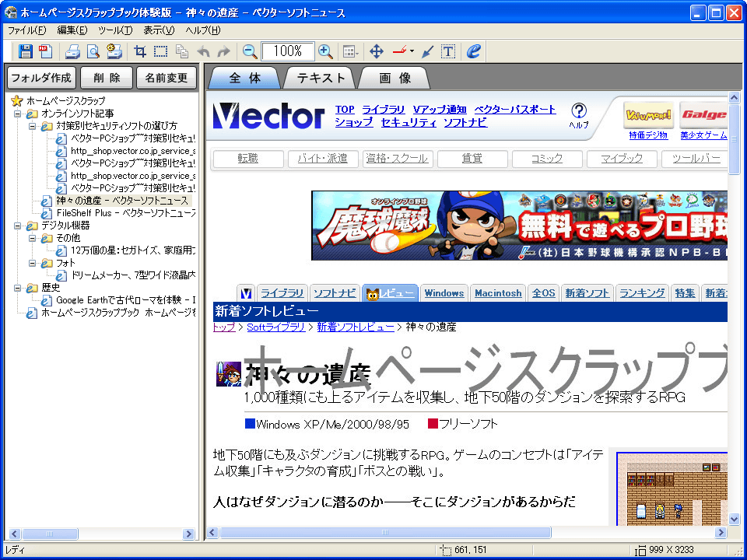Select the Text box tool
This screenshot has height=560, width=747.
coord(448,51)
